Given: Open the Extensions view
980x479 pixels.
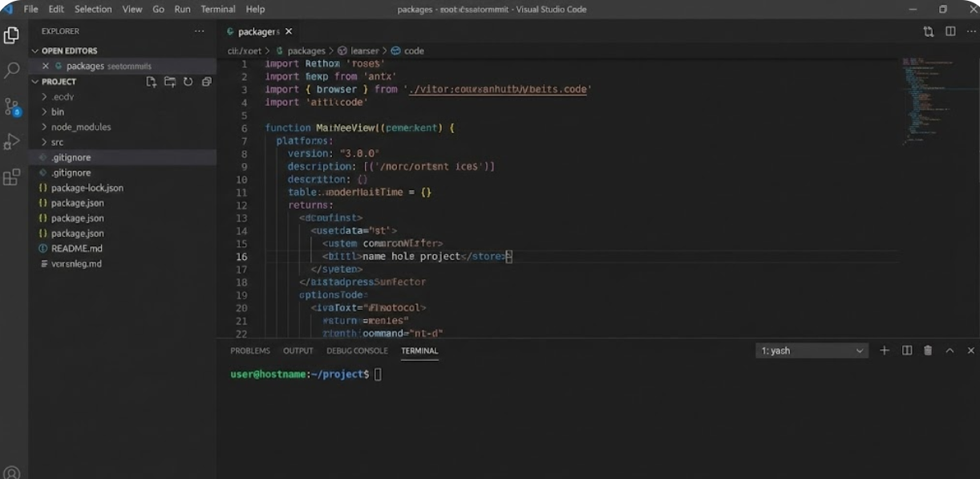Looking at the screenshot, I should (x=12, y=177).
